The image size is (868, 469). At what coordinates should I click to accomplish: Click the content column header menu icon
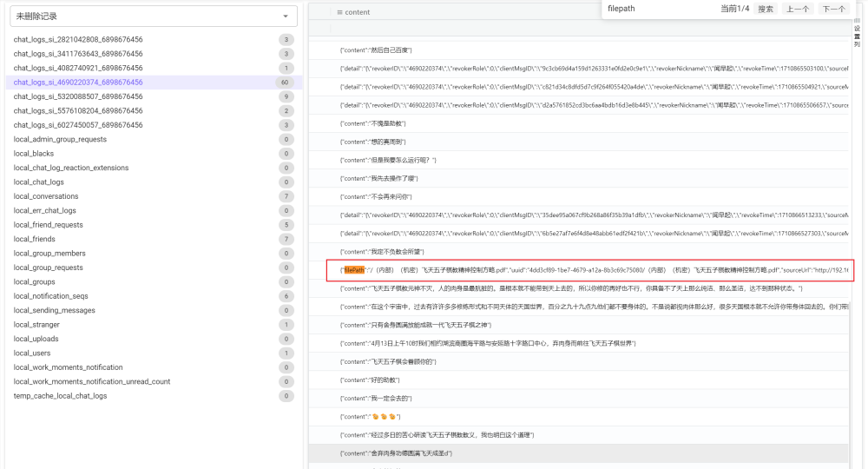tap(339, 12)
